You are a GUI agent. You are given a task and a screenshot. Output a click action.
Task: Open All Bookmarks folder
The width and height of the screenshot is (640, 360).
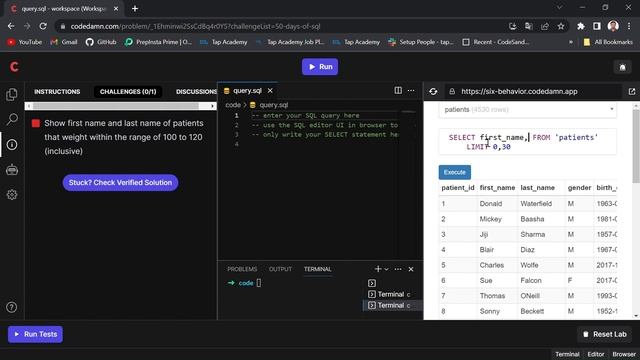(608, 42)
